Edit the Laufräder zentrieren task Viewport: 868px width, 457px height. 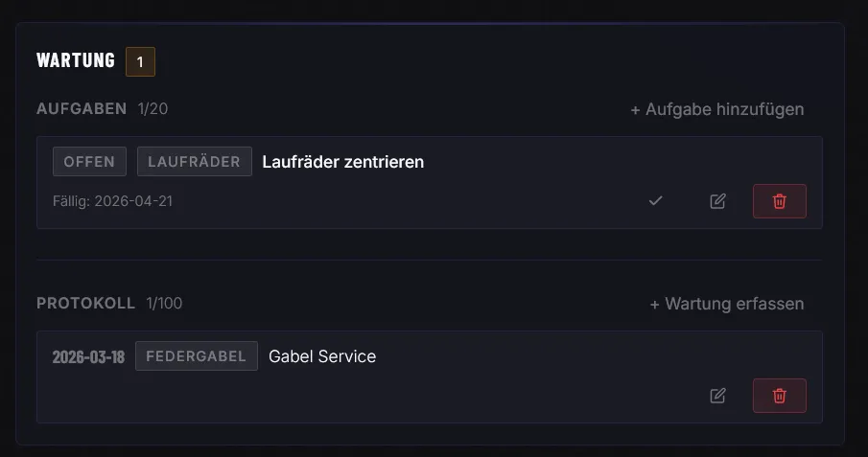(717, 201)
